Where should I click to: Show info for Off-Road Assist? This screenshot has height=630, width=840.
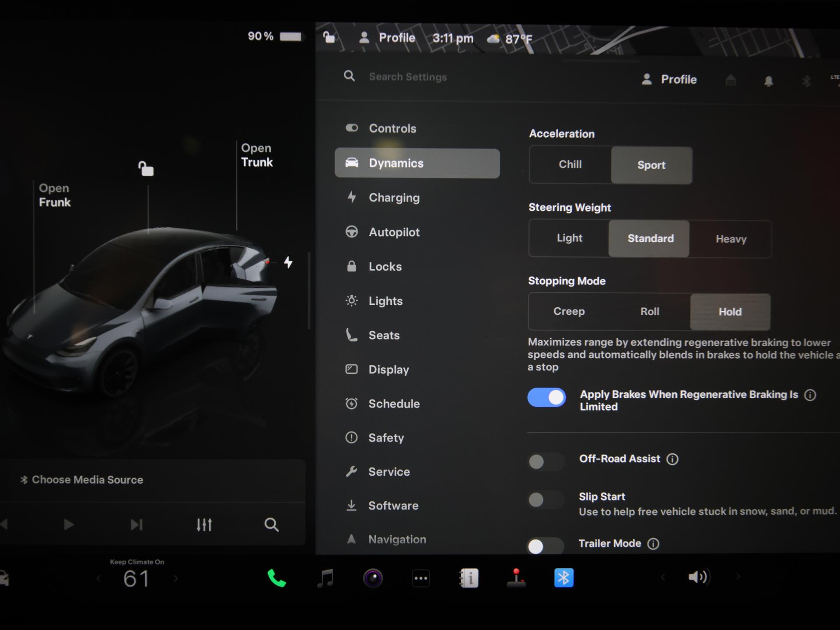(x=672, y=459)
